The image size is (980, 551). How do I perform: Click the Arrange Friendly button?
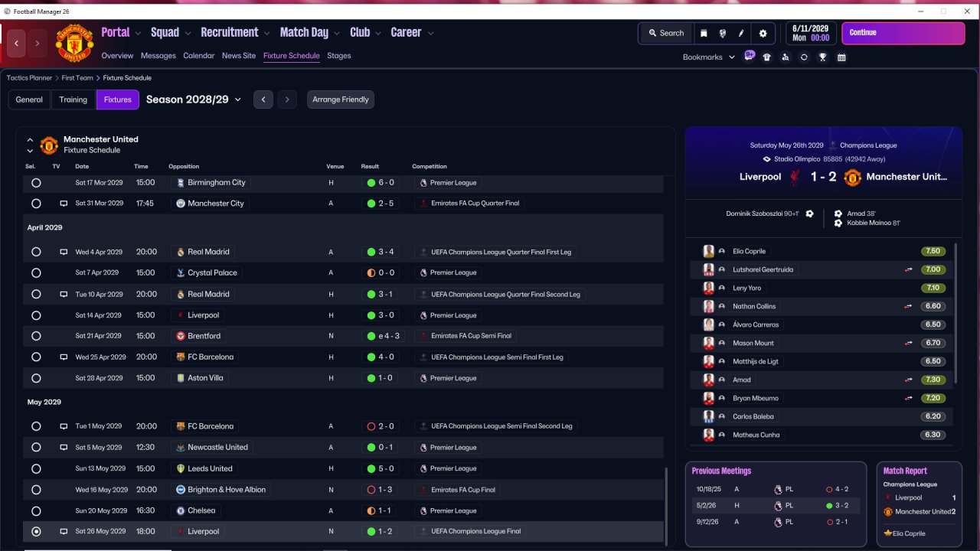[341, 99]
